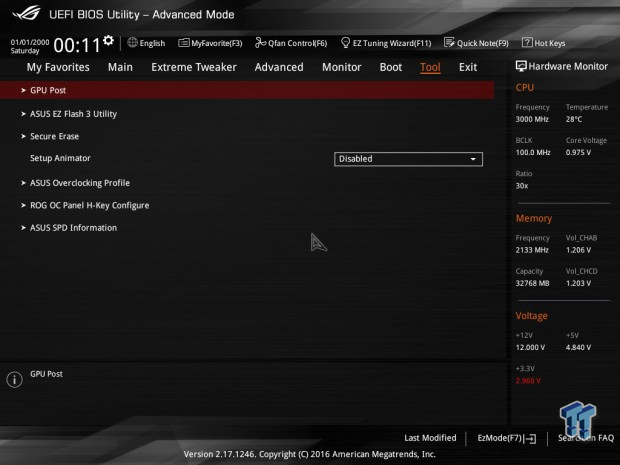Screen dimensions: 620x465
Task: Open the Exit tab
Action: tap(468, 67)
